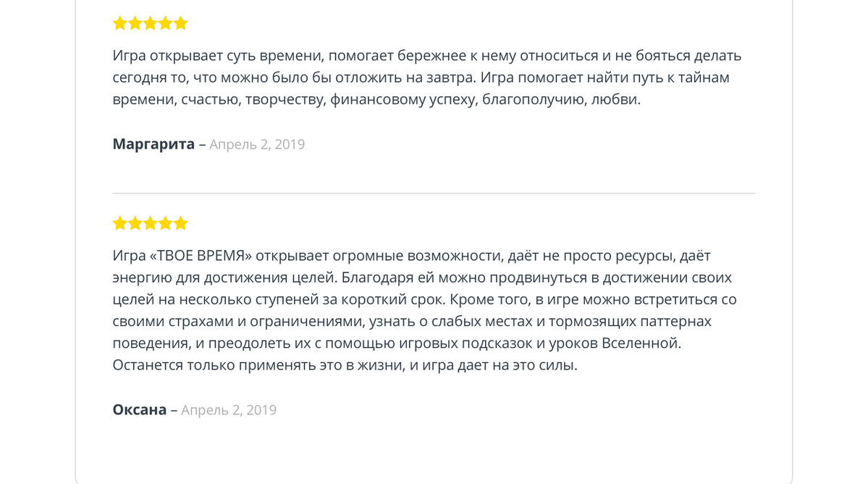Click fourth star of Маргарита's review rating

click(166, 23)
